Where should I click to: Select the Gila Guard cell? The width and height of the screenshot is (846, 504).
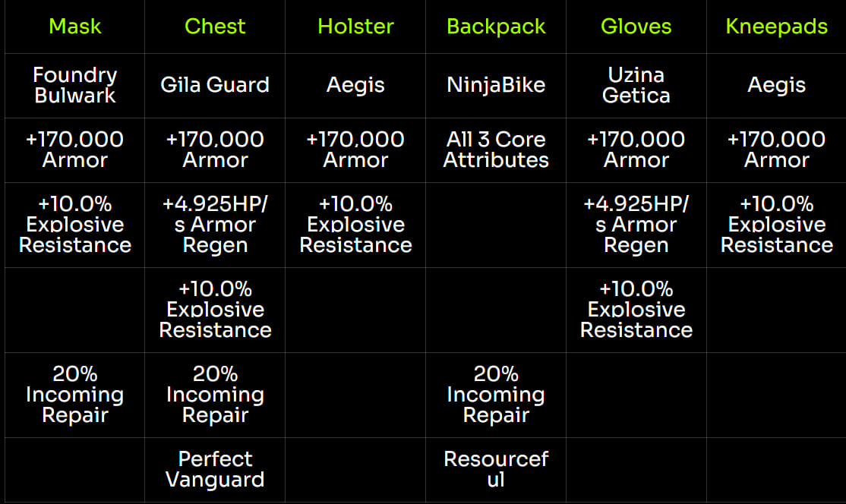tap(215, 84)
